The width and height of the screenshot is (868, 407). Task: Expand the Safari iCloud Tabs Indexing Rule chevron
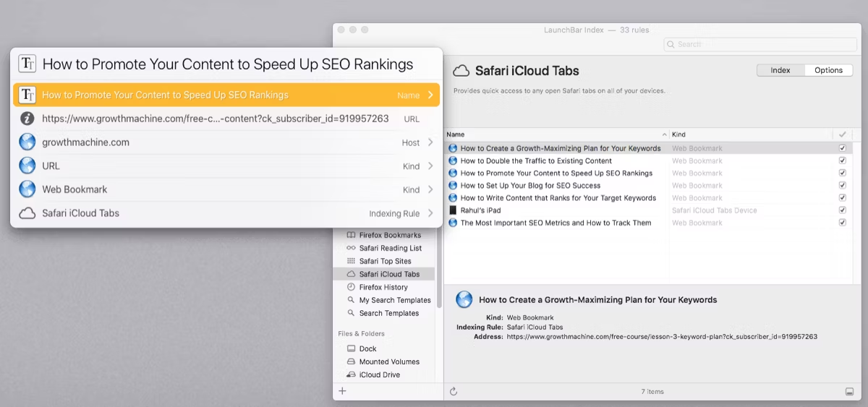430,213
